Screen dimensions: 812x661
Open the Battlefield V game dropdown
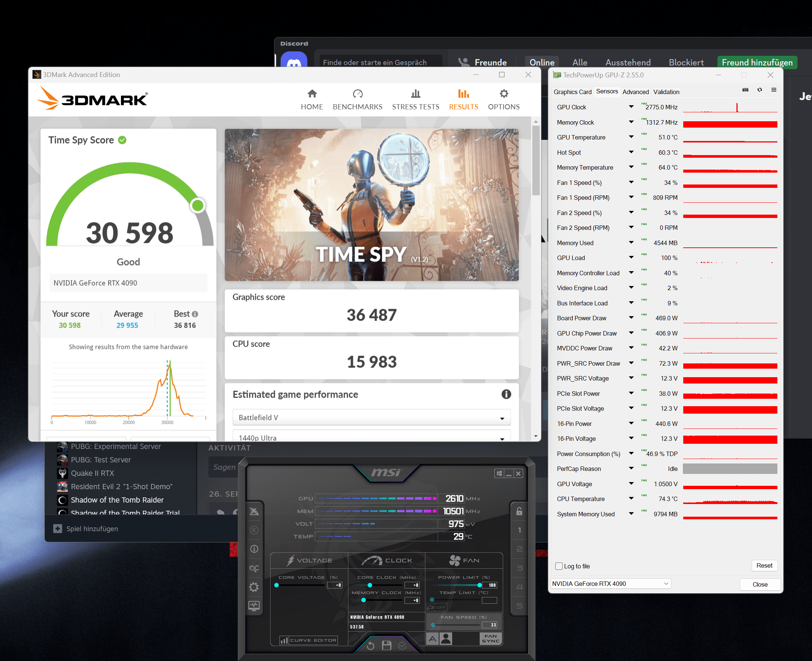tap(371, 418)
